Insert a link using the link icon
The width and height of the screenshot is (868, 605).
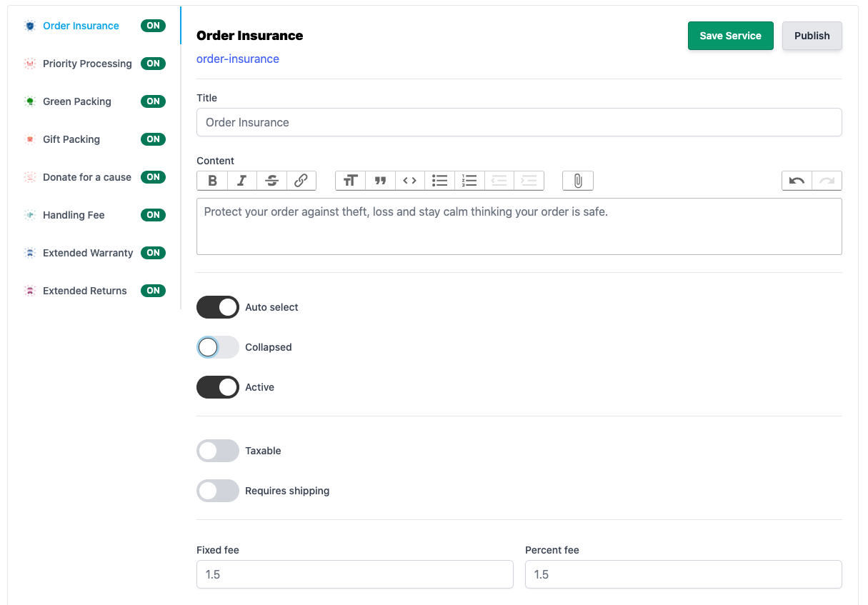click(301, 181)
